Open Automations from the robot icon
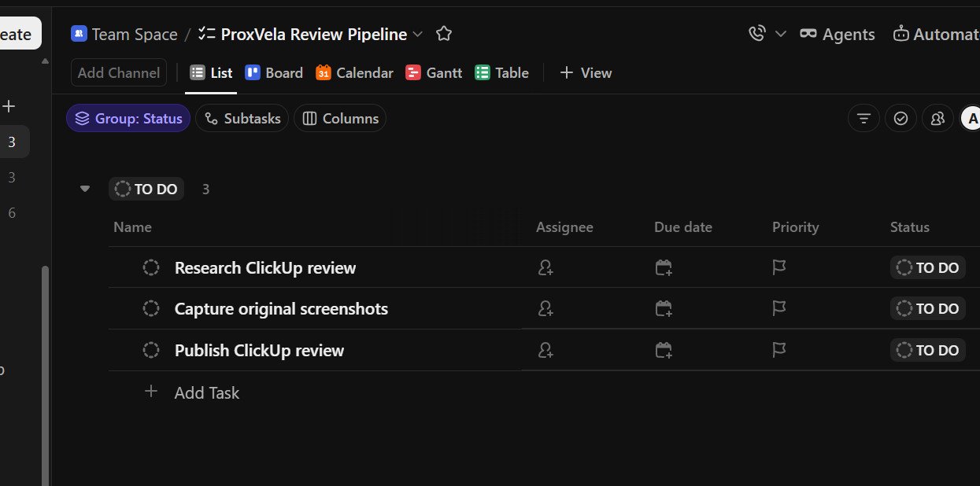 [x=936, y=34]
